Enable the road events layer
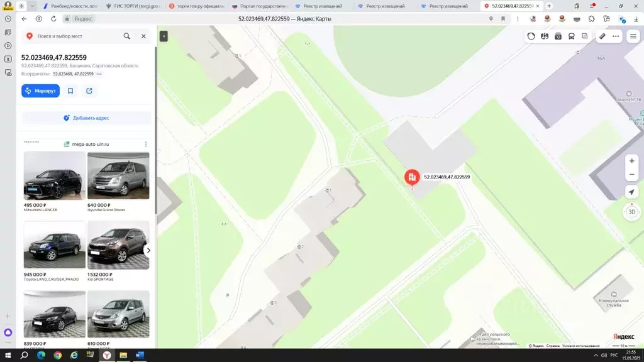Screen dimensions: 644x362 click(x=545, y=36)
